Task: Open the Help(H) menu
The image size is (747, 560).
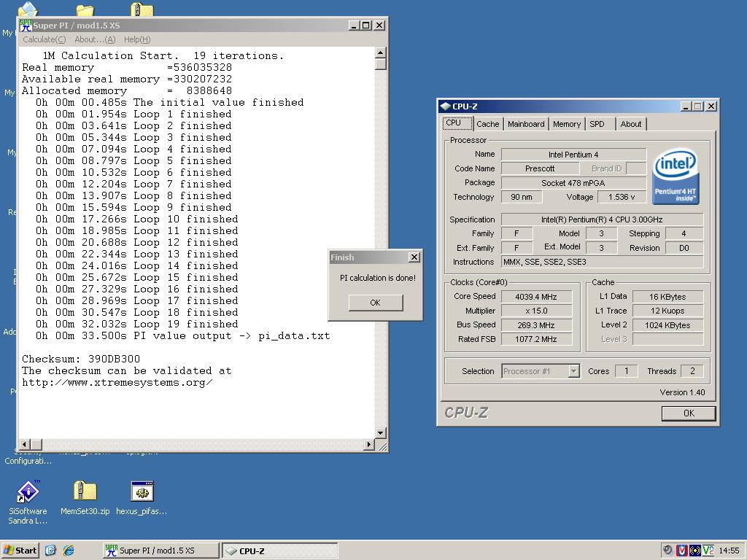Action: (x=136, y=39)
